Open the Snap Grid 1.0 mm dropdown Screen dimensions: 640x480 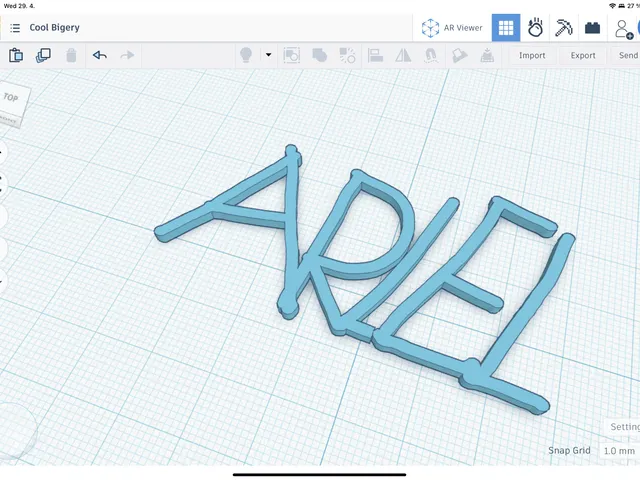[619, 451]
